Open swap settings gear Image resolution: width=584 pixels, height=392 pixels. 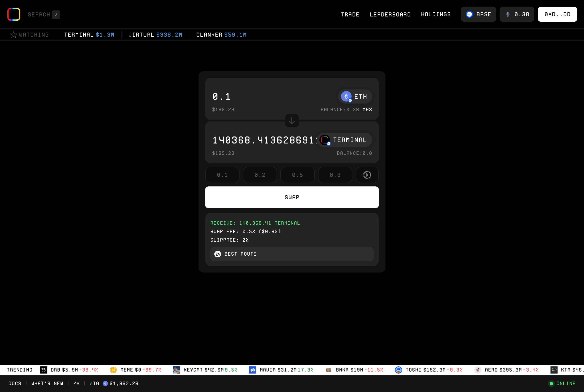coord(367,175)
